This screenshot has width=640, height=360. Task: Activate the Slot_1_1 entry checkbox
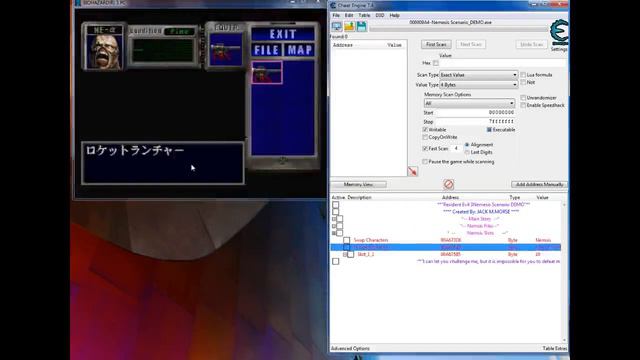[x=351, y=254]
